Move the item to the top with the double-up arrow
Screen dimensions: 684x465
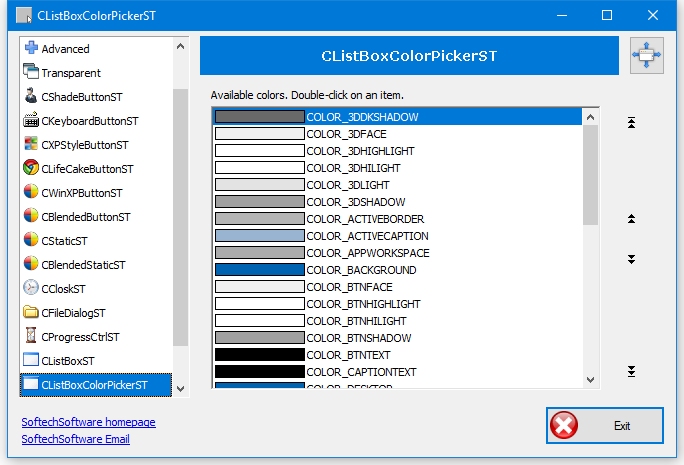pyautogui.click(x=631, y=123)
